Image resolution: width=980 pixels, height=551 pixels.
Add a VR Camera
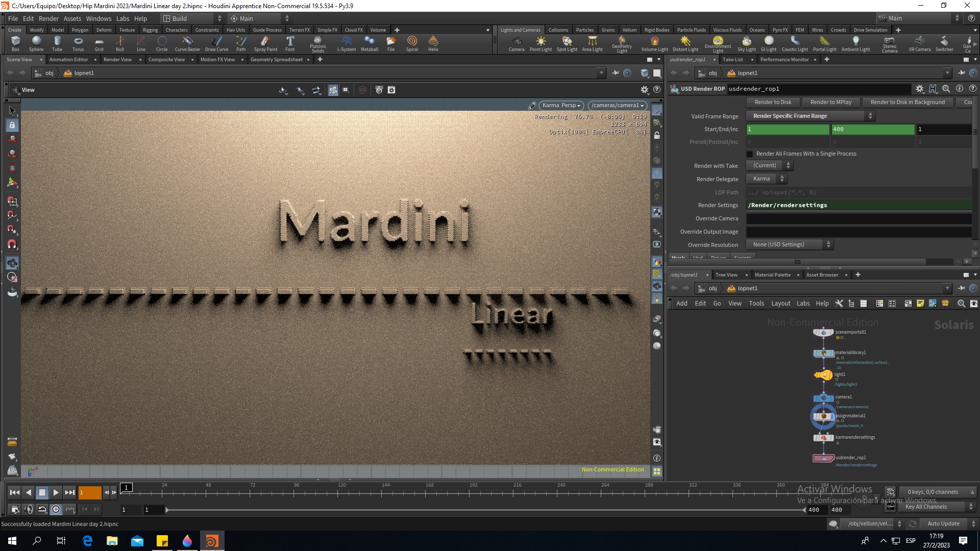tap(920, 43)
